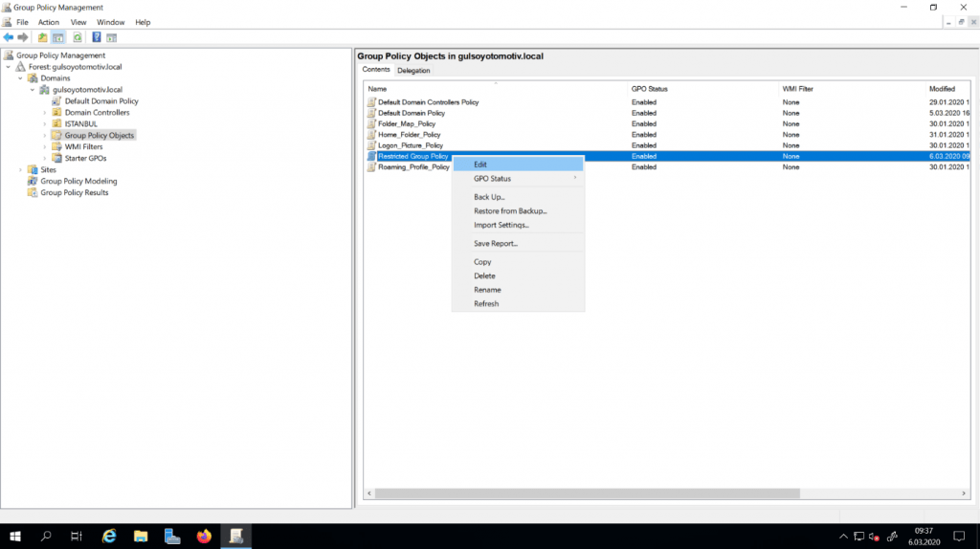Expand the Sites tree node

pos(22,169)
